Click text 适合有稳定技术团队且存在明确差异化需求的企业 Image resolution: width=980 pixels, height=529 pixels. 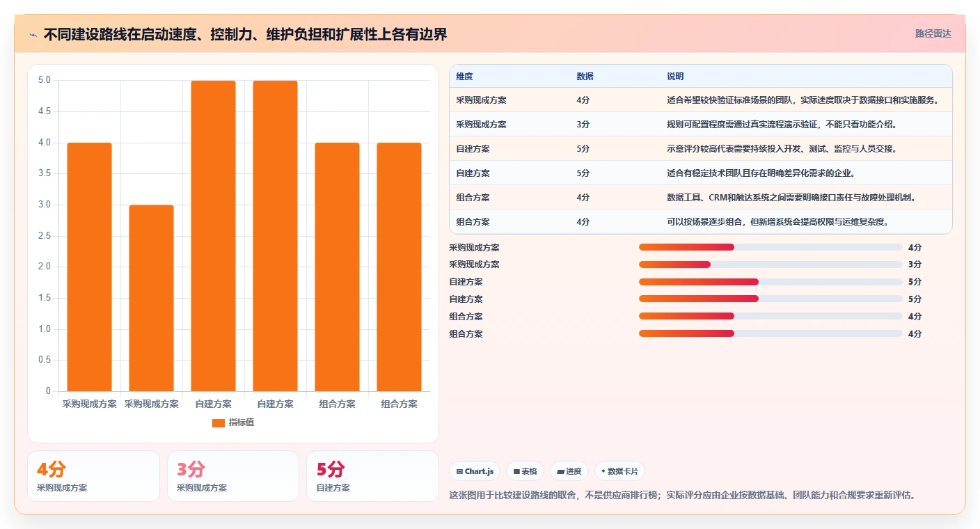pyautogui.click(x=760, y=173)
